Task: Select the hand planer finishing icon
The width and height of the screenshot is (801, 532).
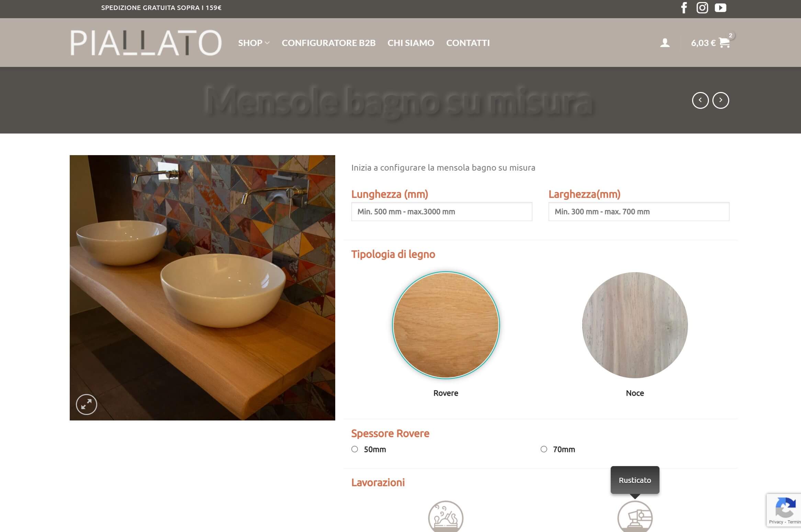Action: (445, 517)
